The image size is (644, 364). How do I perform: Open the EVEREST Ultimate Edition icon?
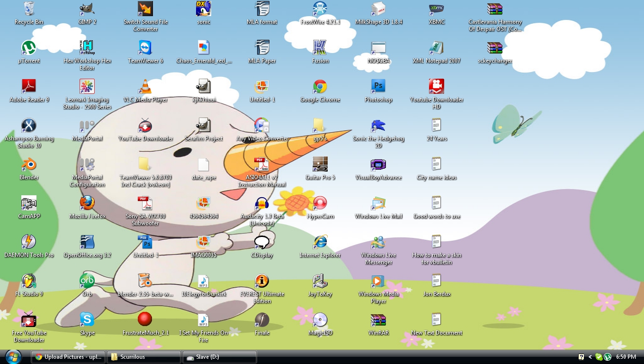[x=262, y=281]
